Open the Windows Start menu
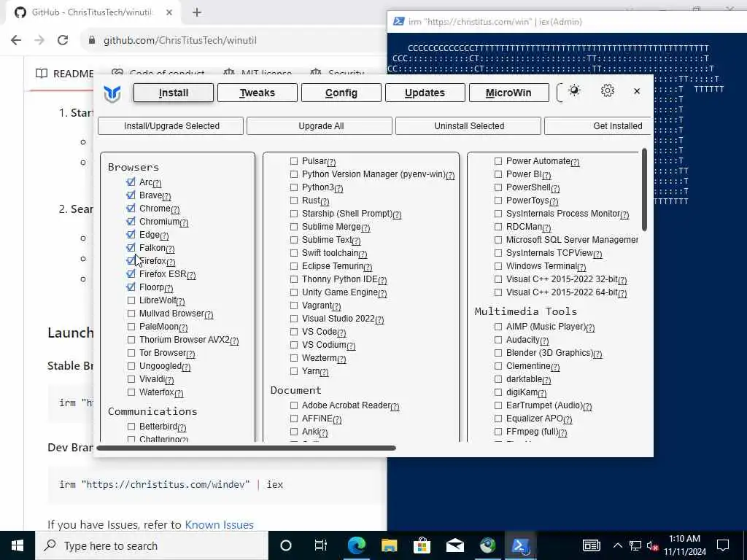 coord(18,545)
